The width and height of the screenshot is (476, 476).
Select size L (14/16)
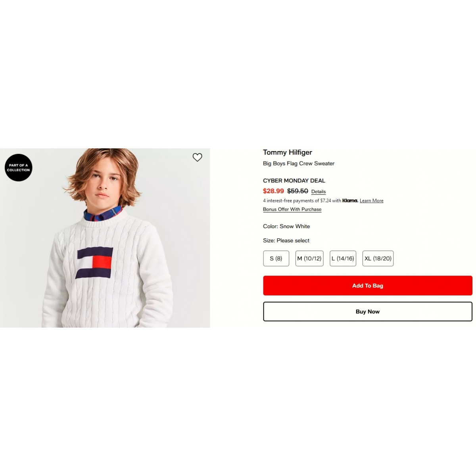[343, 258]
